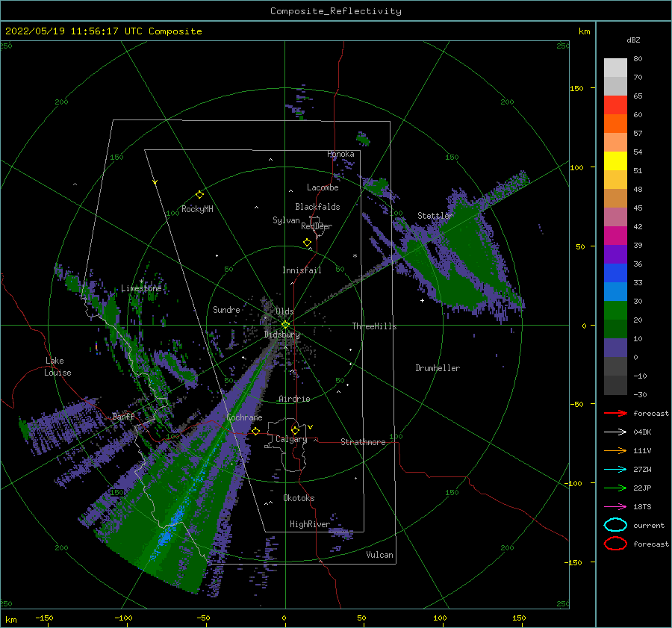The image size is (672, 628).
Task: Click the Didsbury town label
Action: 282,335
